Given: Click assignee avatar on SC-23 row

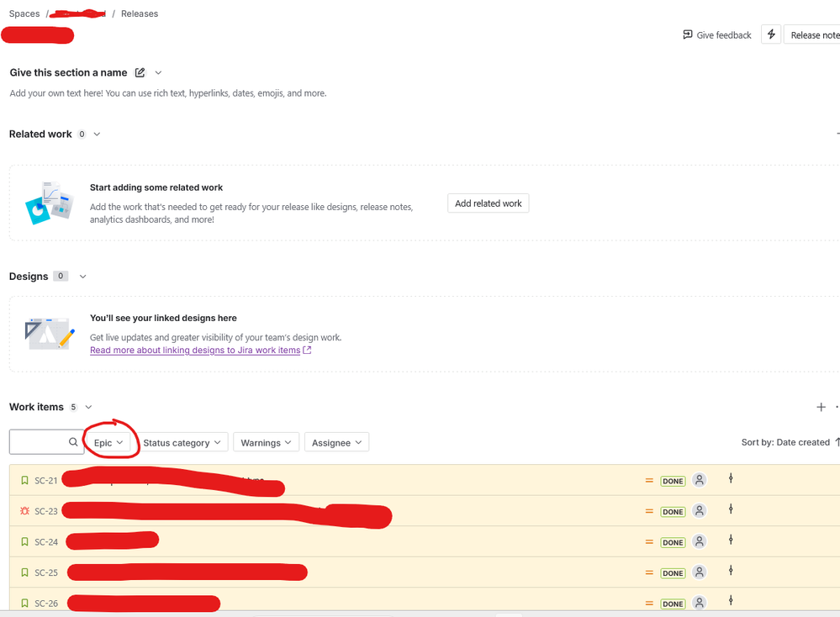Looking at the screenshot, I should [x=699, y=510].
